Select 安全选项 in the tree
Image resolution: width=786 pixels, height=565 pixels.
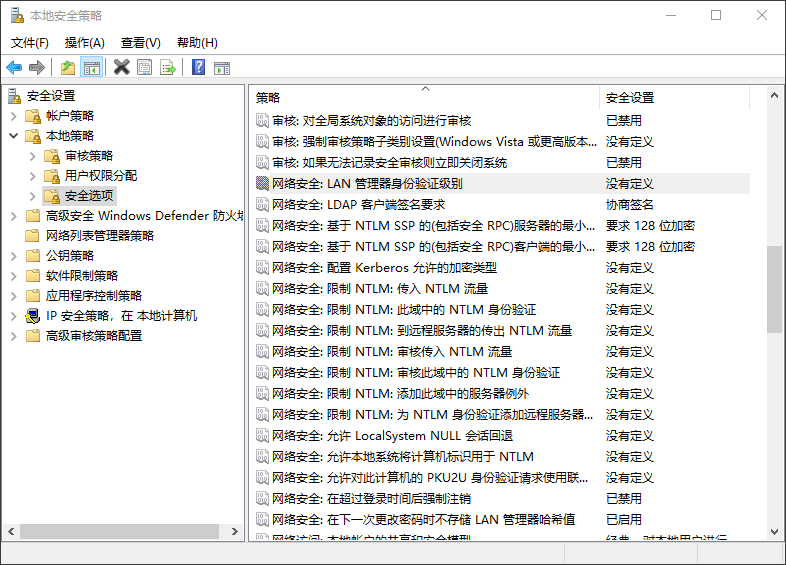89,196
